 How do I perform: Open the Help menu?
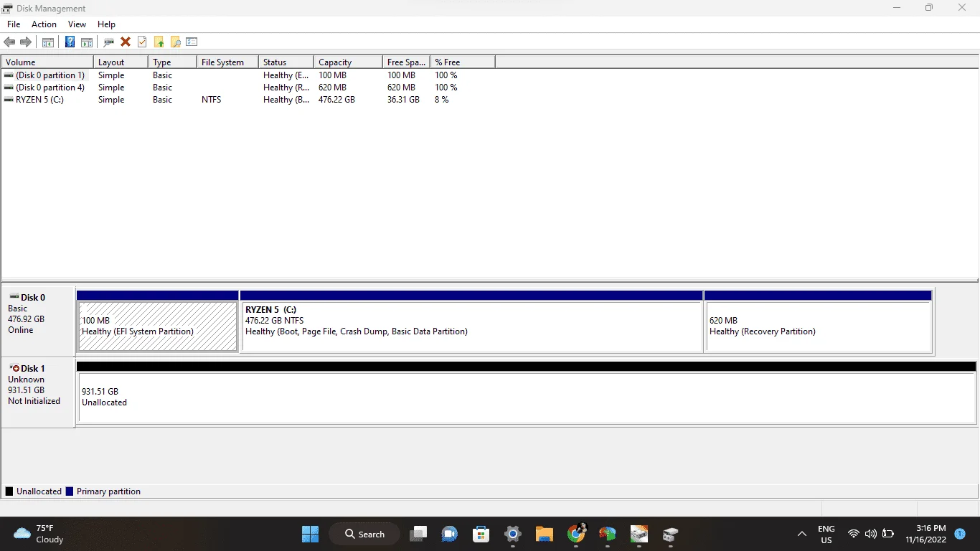click(x=106, y=24)
